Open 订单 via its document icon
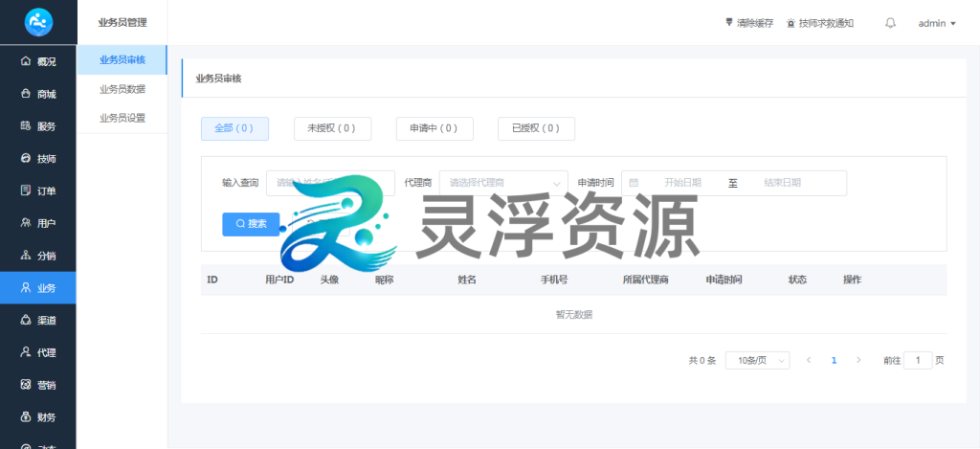The height and width of the screenshot is (449, 980). coord(26,191)
